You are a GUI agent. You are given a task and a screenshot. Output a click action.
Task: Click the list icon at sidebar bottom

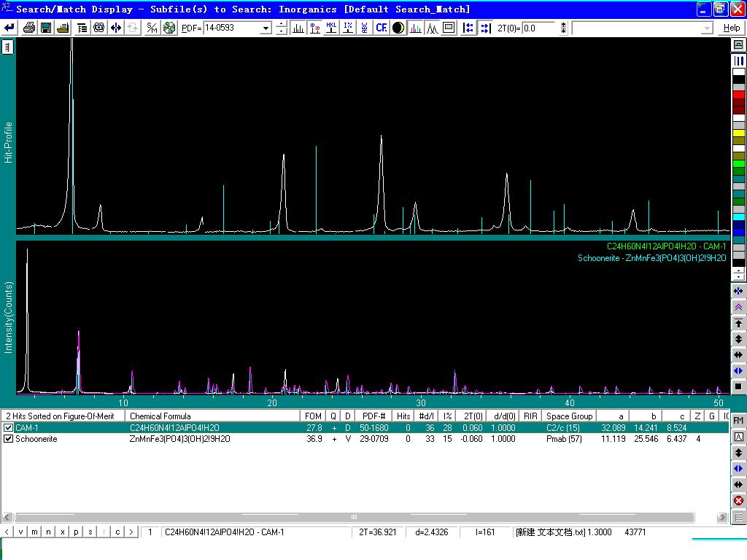[x=738, y=517]
